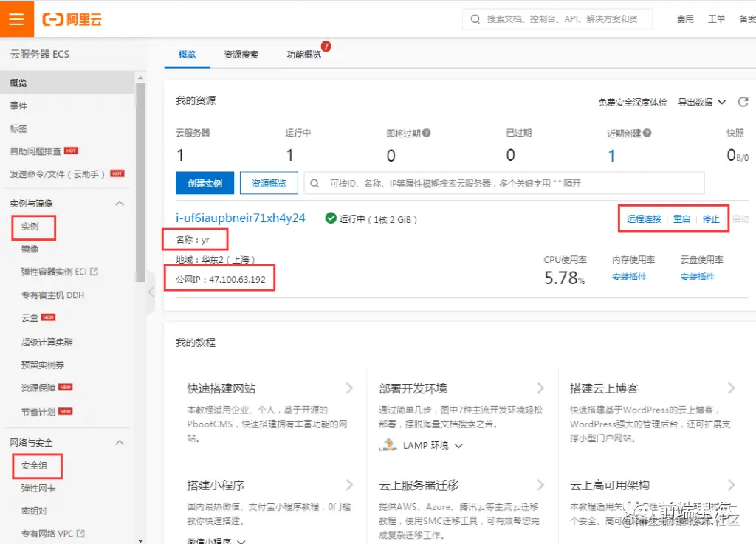
Task: Refresh my resources with the reload icon
Action: pyautogui.click(x=743, y=102)
